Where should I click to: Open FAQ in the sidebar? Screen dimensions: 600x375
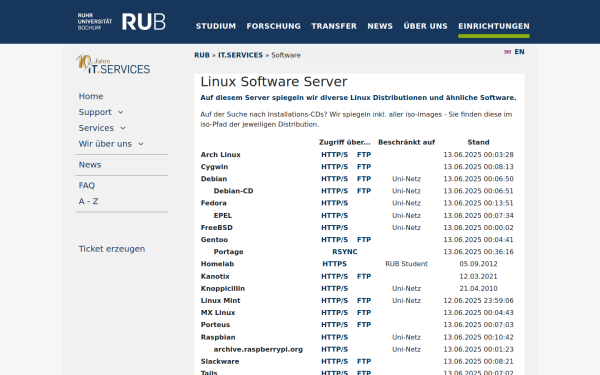(86, 186)
